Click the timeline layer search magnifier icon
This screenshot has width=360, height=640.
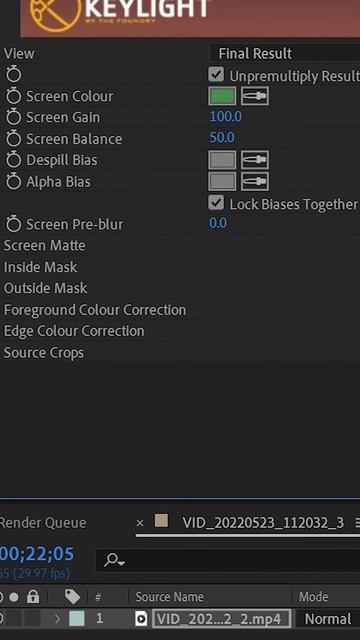click(x=114, y=560)
